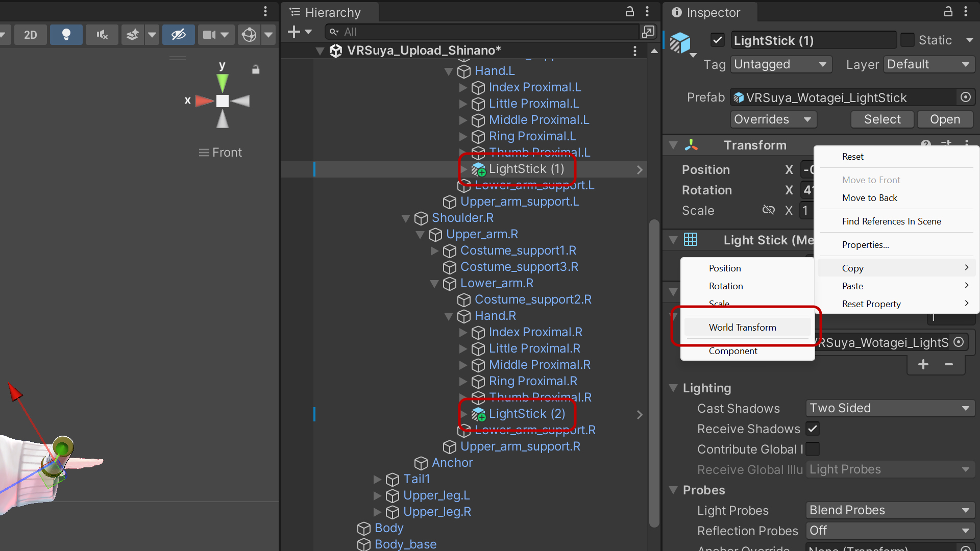
Task: Select the Body object cube icon
Action: click(x=364, y=528)
